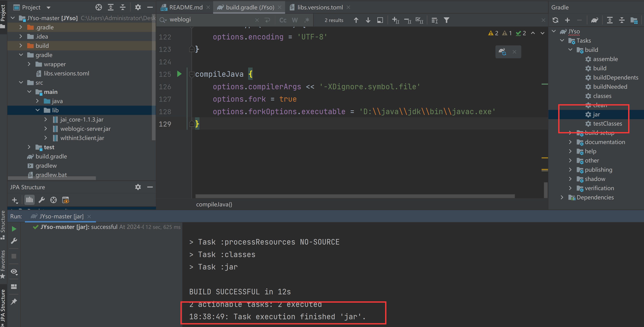The image size is (644, 327).
Task: Toggle multiline search input
Action: click(267, 20)
